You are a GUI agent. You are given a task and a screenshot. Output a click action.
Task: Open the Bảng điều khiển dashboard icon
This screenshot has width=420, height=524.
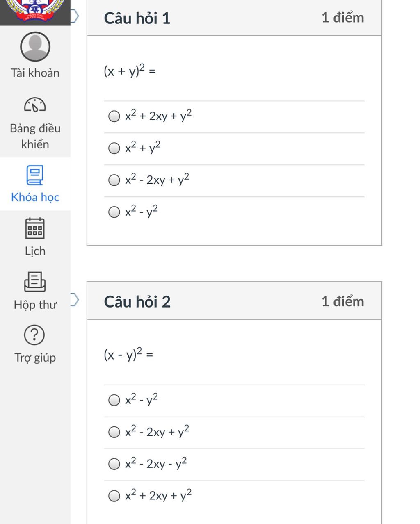[35, 105]
